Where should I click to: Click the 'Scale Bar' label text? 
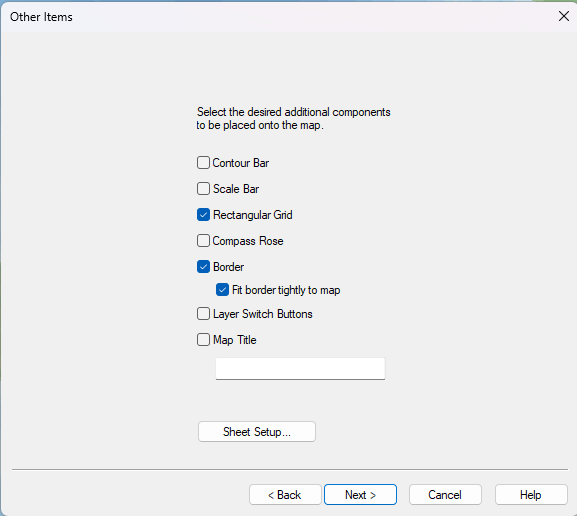[x=236, y=189]
